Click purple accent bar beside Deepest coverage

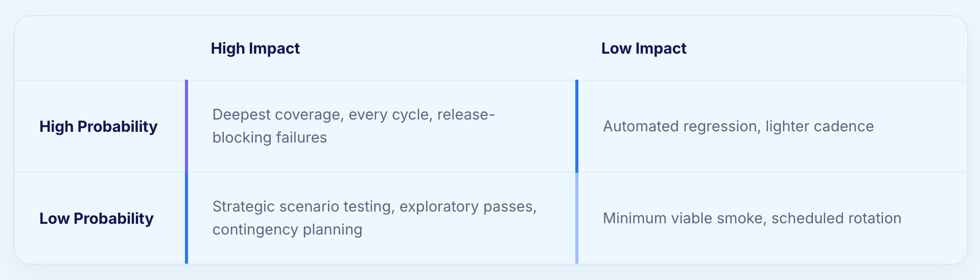tap(186, 126)
